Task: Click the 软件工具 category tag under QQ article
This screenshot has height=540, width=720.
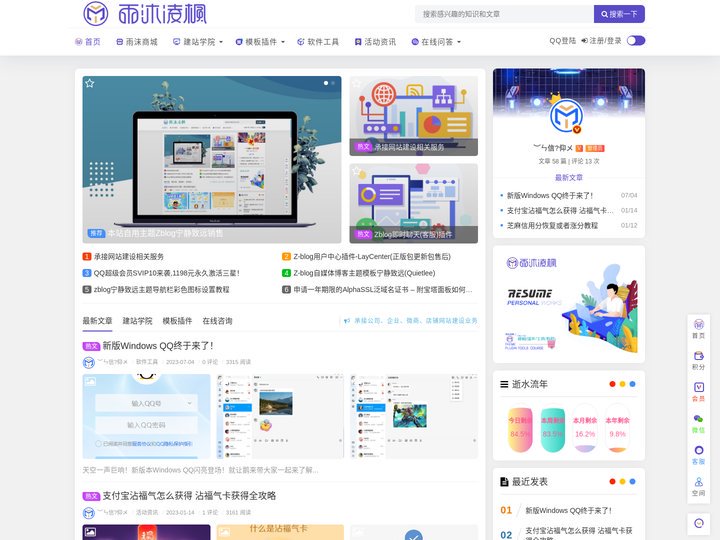Action: coord(146,362)
